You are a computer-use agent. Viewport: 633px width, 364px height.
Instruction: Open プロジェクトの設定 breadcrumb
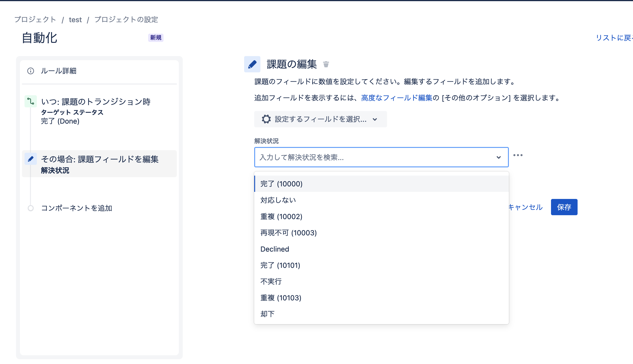(x=126, y=19)
